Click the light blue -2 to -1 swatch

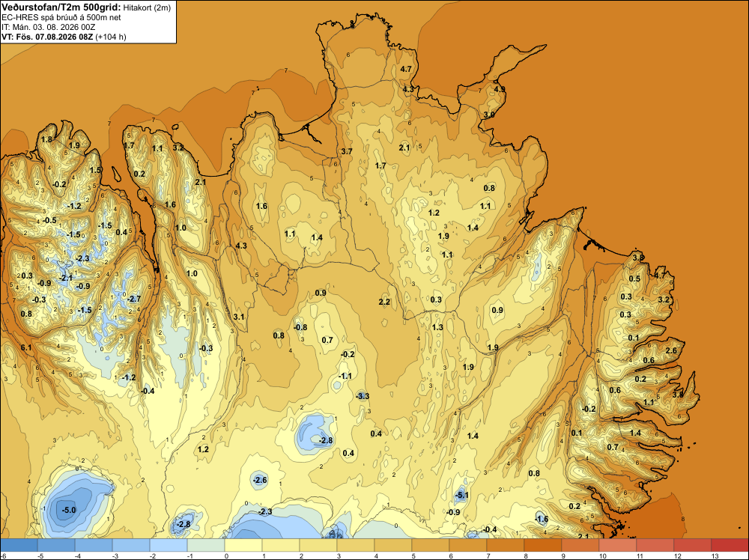pos(168,545)
